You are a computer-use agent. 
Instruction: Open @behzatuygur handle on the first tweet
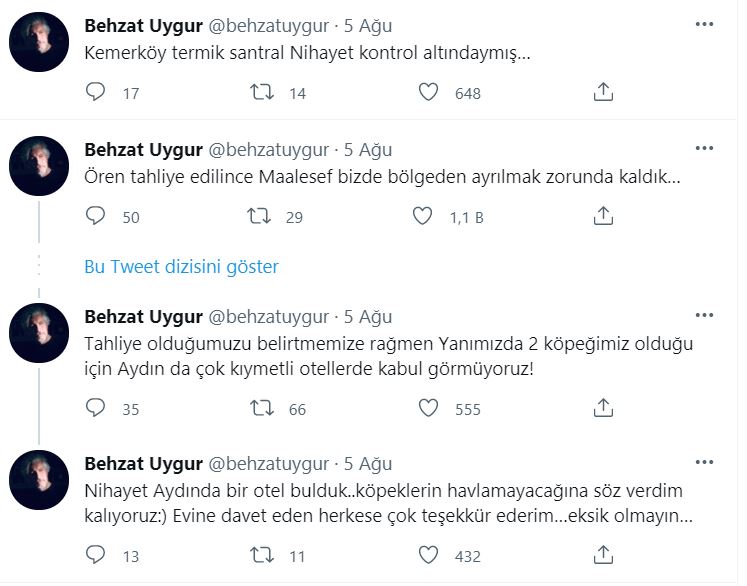click(267, 25)
